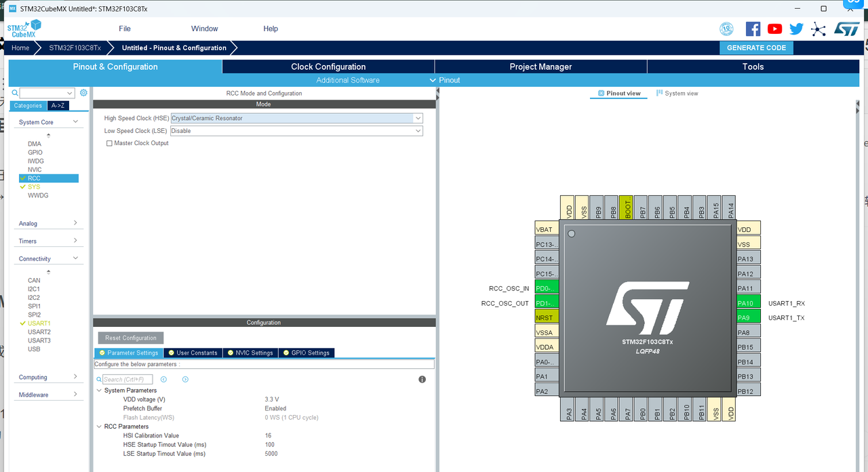Screen dimensions: 868x472
Task: Click the parameter Search (Ctrl+F) field
Action: tap(129, 379)
